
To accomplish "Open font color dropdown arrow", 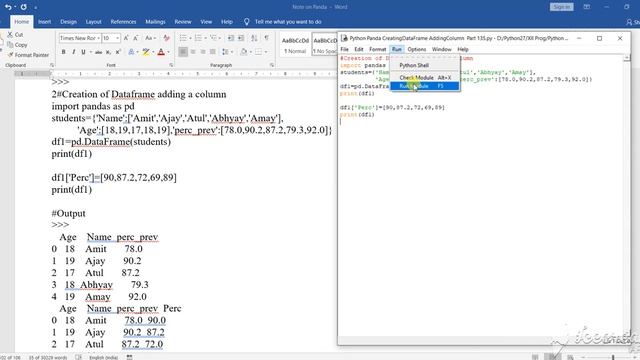I will pyautogui.click(x=168, y=52).
